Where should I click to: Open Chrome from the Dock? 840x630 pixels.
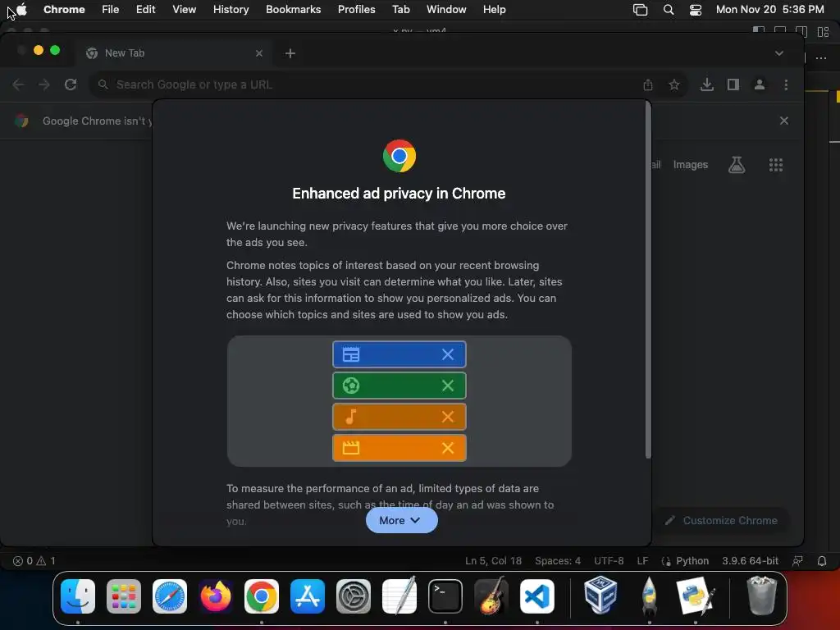point(262,596)
